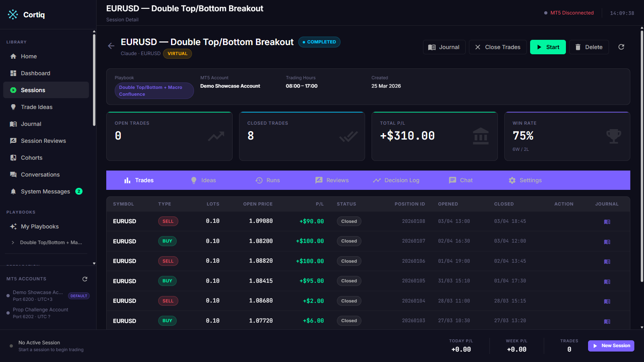Click the Closed status for trade 20260106

[349, 261]
